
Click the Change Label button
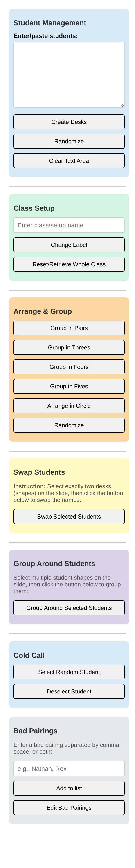69,245
